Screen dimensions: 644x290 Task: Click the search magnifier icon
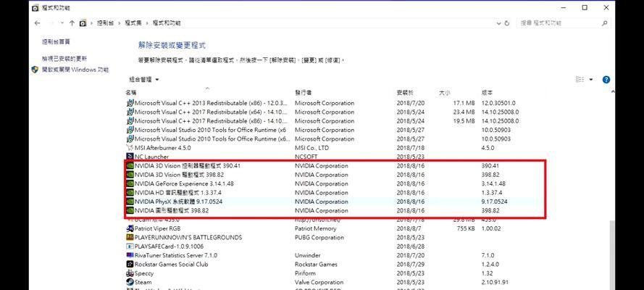(605, 23)
